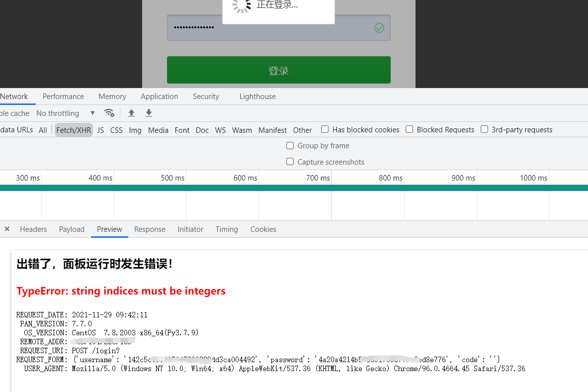Open the Initiator tab

pos(190,229)
